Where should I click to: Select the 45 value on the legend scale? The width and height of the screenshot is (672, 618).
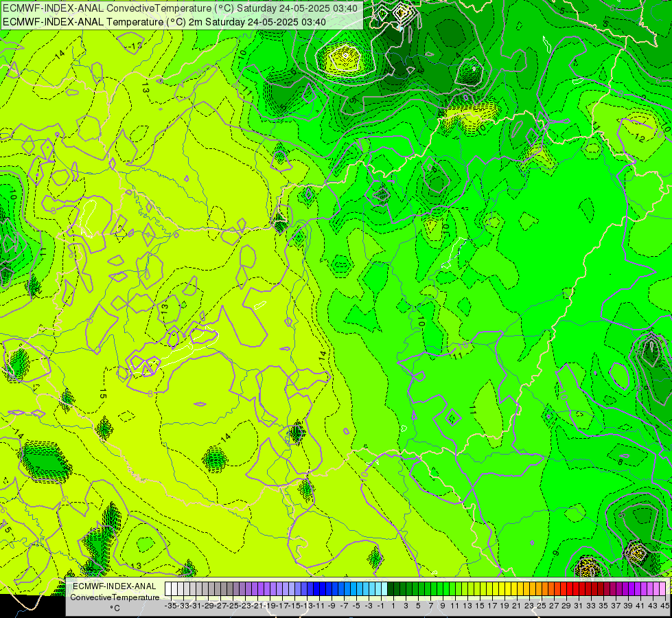(x=664, y=606)
